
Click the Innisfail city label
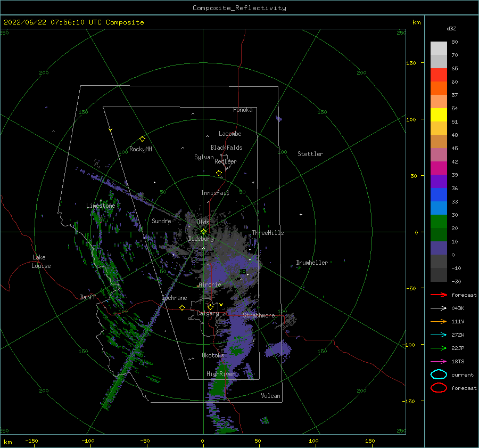pyautogui.click(x=215, y=193)
